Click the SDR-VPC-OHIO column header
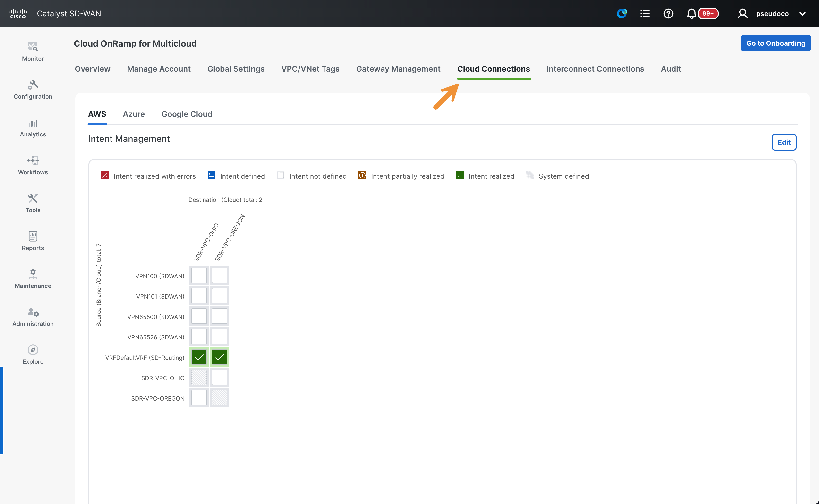 click(x=206, y=242)
